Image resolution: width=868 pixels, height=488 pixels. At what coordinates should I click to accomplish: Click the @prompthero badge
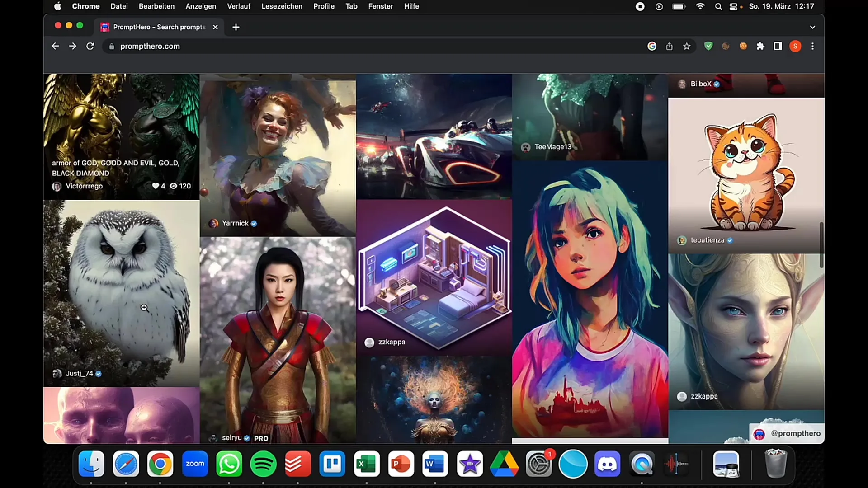tap(787, 433)
